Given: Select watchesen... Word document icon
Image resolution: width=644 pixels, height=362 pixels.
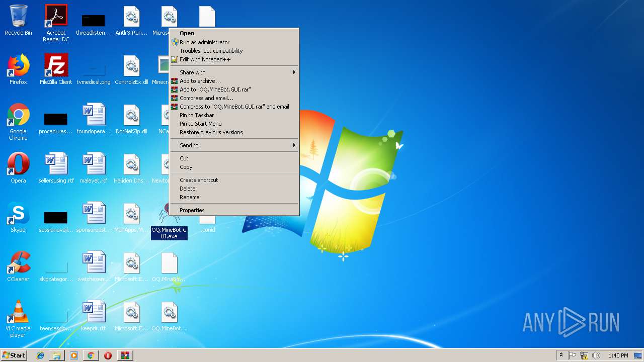Looking at the screenshot, I should [94, 266].
